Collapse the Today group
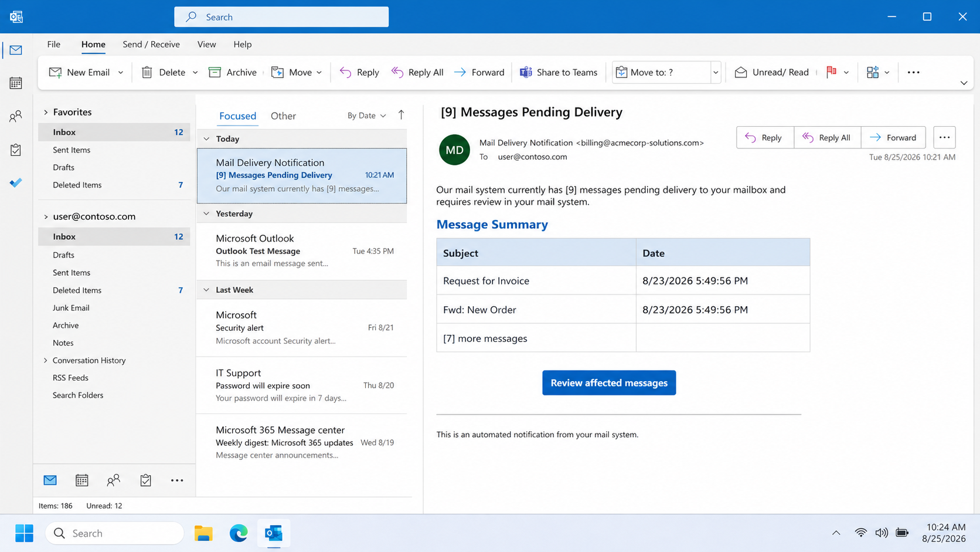The height and width of the screenshot is (552, 980). click(x=206, y=139)
